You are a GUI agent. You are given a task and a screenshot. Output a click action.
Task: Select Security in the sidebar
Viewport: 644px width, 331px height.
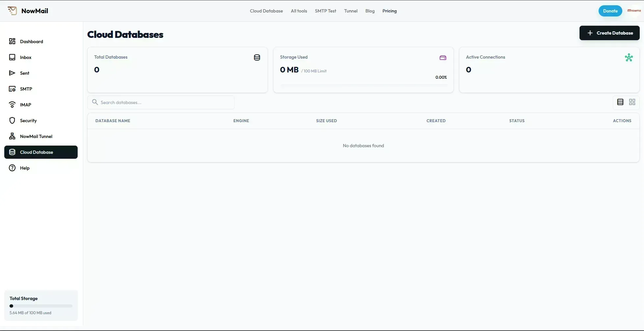point(28,121)
